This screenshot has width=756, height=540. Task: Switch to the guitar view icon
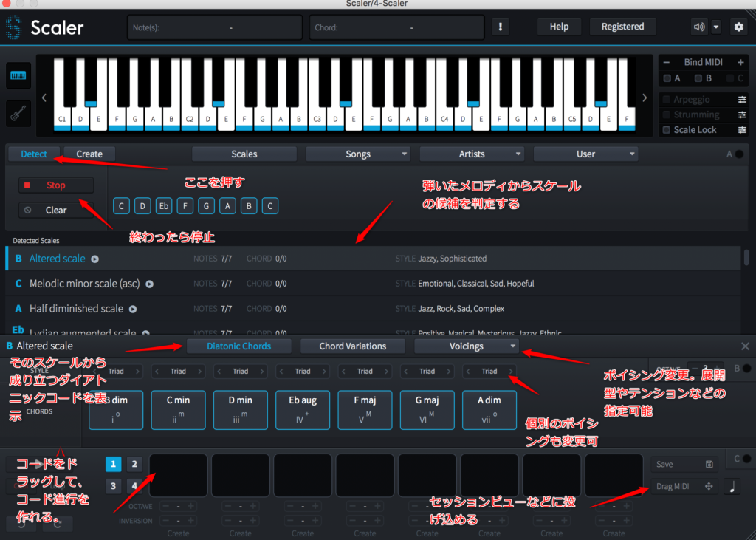[18, 113]
